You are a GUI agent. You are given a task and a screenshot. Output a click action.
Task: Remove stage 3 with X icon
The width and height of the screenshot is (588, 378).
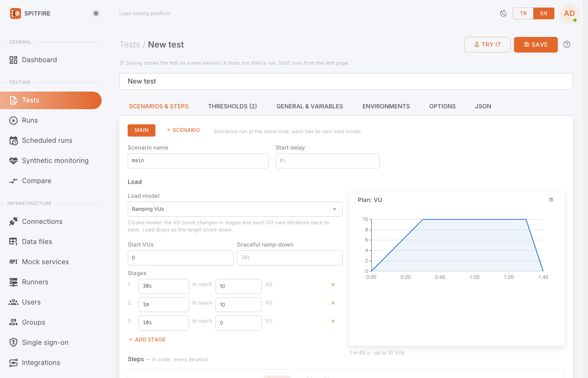click(x=333, y=321)
